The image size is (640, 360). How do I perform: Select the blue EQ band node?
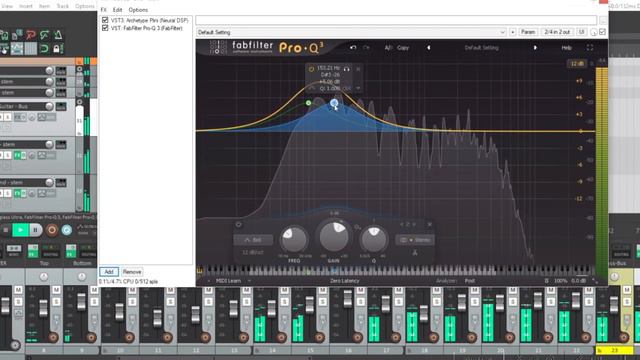pyautogui.click(x=334, y=103)
